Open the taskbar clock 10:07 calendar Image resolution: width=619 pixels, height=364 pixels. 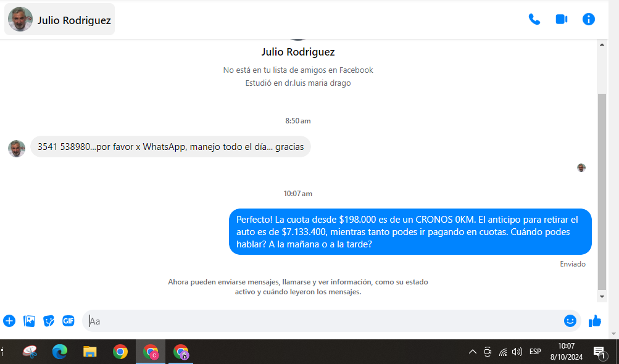pyautogui.click(x=566, y=352)
